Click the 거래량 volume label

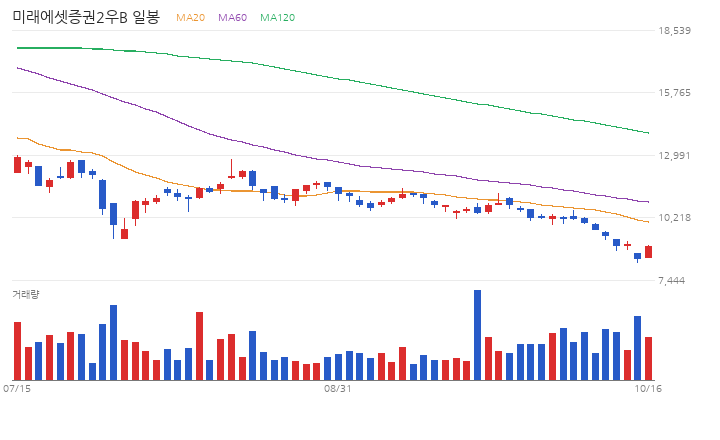26,294
